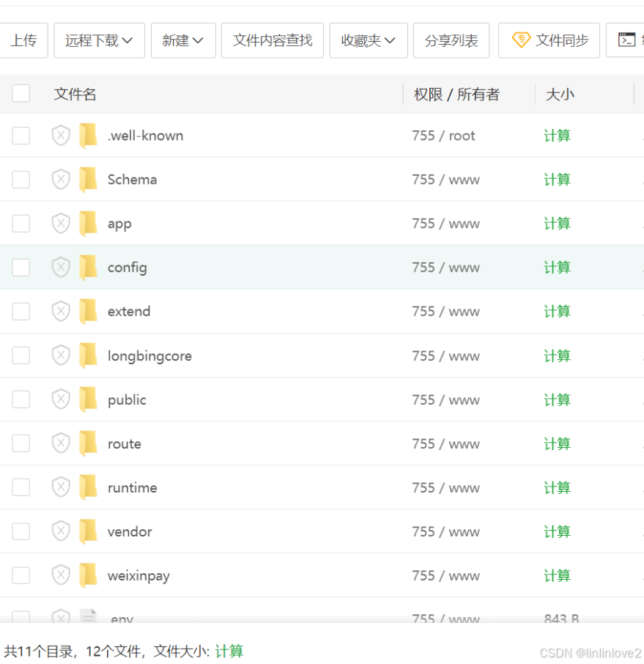Click the folder icon for Schema

click(x=88, y=180)
